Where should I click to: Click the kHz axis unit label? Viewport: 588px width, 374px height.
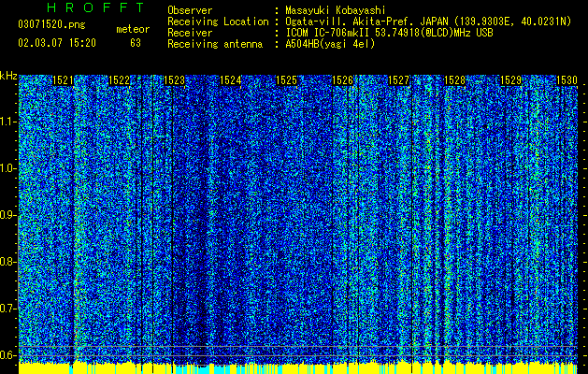click(x=8, y=76)
